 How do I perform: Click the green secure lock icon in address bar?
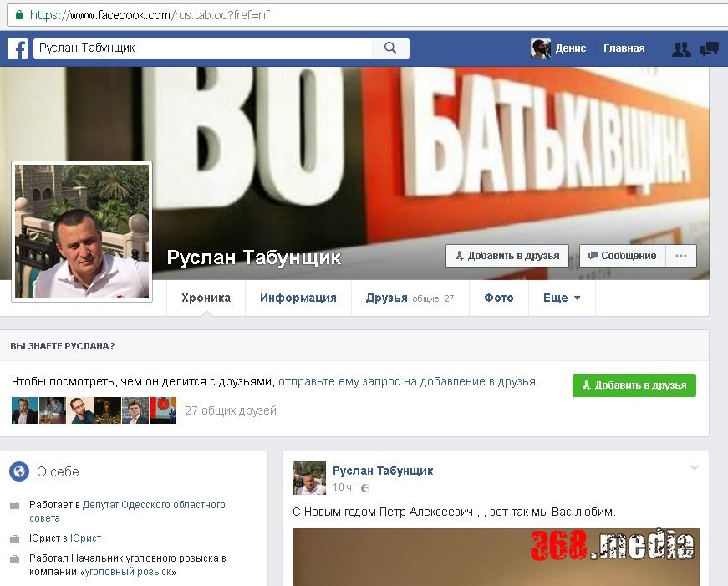click(x=17, y=15)
